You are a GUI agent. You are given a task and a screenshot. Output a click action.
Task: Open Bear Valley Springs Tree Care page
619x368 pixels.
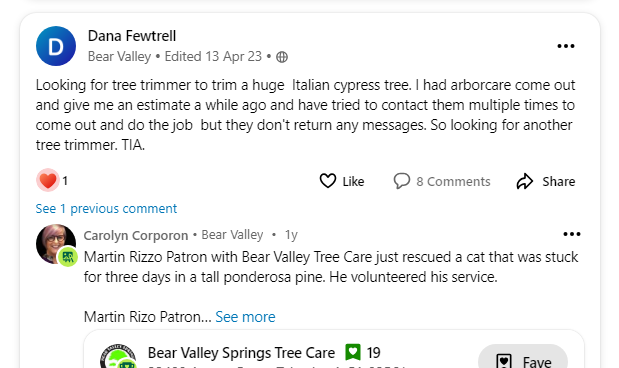coord(241,353)
